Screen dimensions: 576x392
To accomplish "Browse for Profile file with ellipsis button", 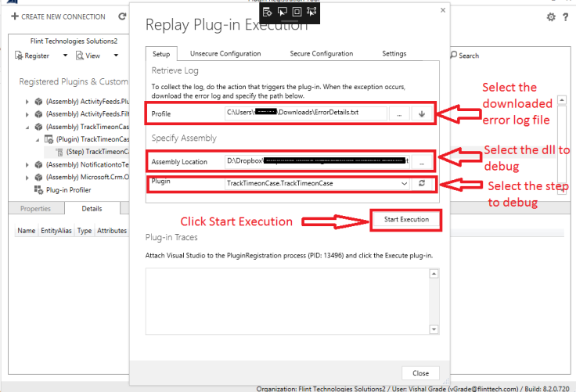I will coord(399,113).
